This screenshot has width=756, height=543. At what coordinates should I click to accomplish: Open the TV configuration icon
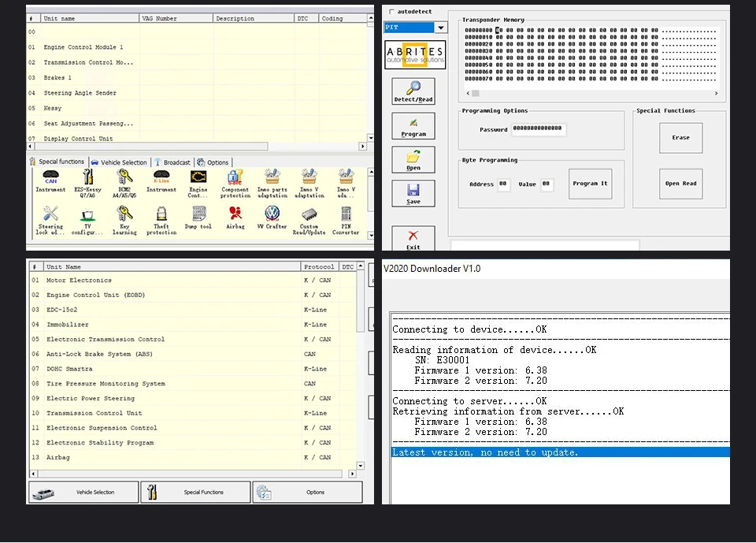point(87,220)
